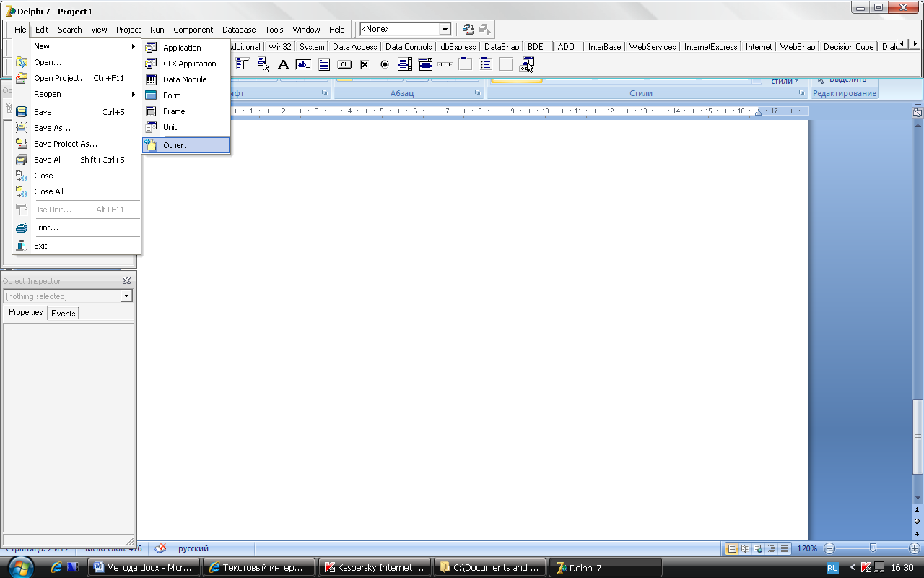
Task: Open the Component menu in menu bar
Action: pyautogui.click(x=193, y=30)
